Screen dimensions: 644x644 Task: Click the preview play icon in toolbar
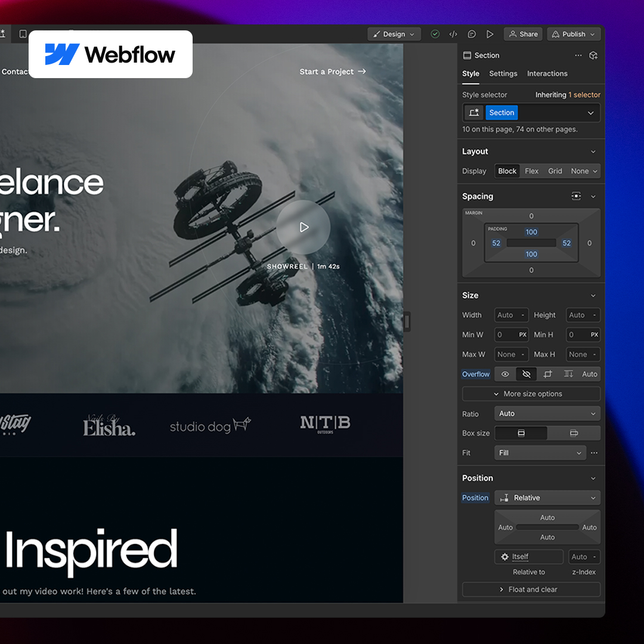pos(490,34)
